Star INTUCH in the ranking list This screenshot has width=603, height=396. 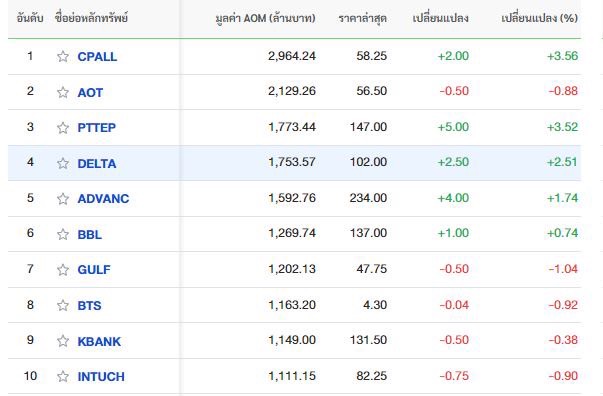pos(63,376)
